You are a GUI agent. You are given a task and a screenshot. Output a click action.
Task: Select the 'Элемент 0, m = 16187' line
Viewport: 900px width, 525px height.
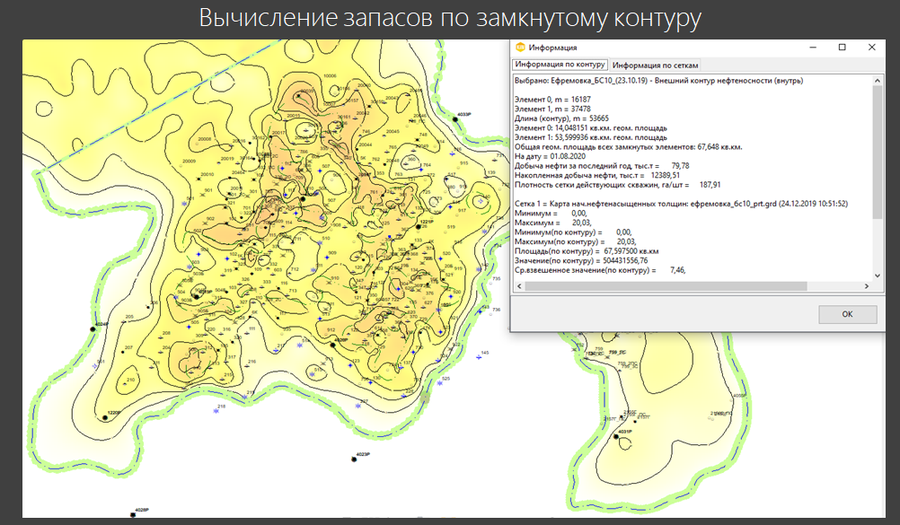[x=553, y=99]
